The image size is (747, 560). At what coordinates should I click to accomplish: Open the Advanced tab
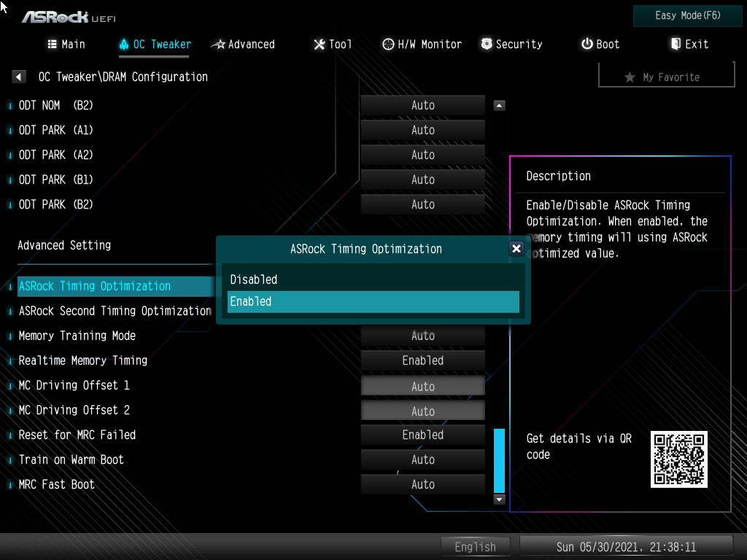tap(243, 44)
